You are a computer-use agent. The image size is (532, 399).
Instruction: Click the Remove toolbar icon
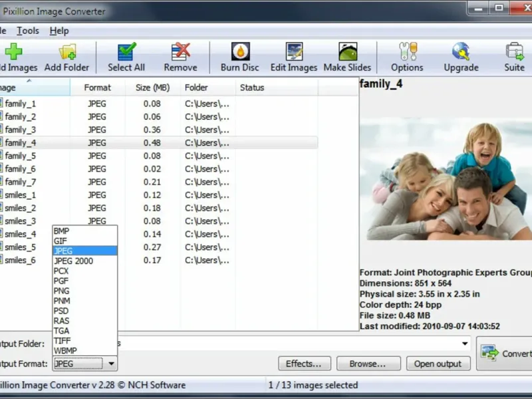tap(180, 52)
